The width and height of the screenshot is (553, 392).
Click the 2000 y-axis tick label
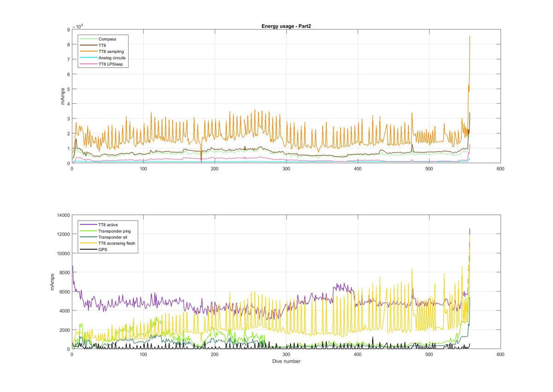pos(64,330)
